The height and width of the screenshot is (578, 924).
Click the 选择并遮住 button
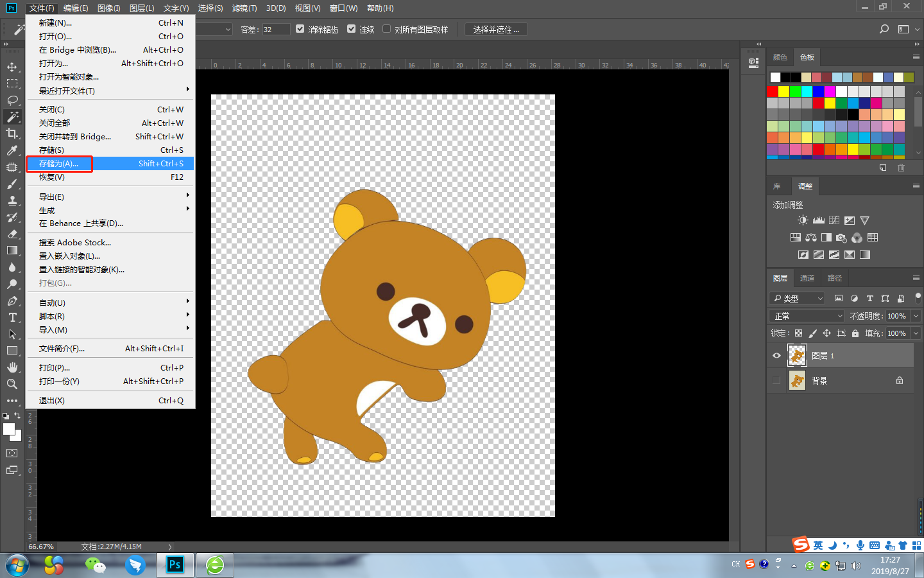coord(495,29)
